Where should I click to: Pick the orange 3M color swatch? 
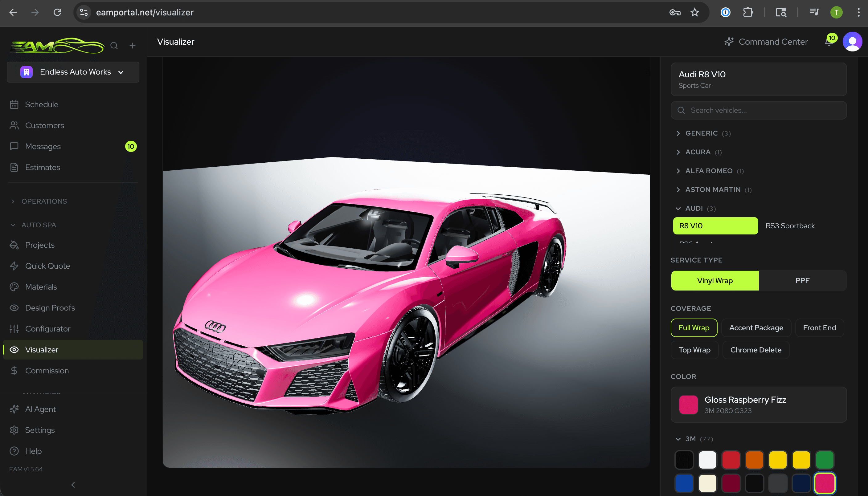754,460
